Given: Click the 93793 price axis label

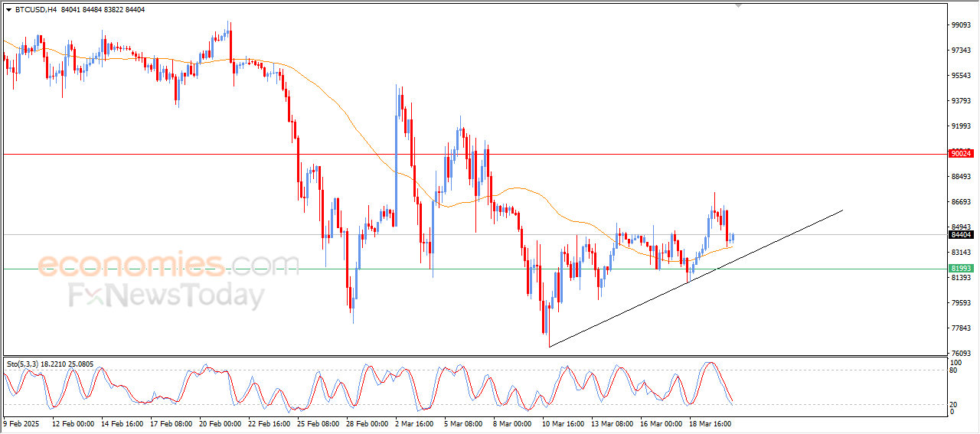Looking at the screenshot, I should point(961,101).
